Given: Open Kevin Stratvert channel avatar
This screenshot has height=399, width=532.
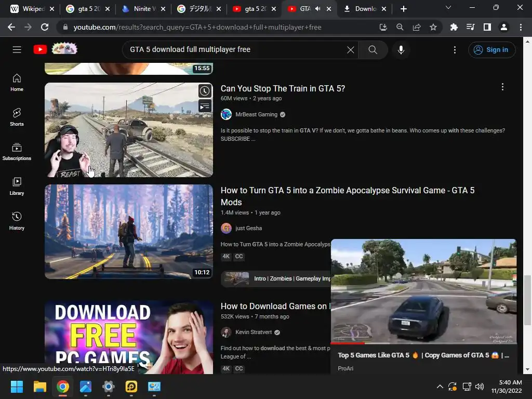Looking at the screenshot, I should pyautogui.click(x=226, y=332).
